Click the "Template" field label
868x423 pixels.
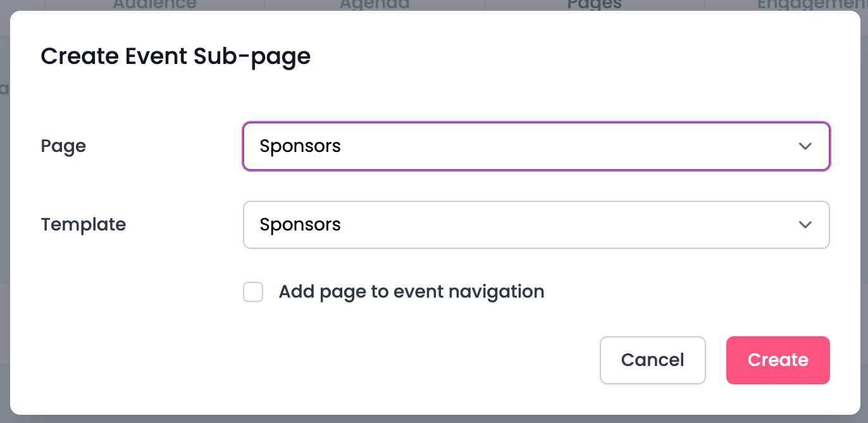click(84, 225)
